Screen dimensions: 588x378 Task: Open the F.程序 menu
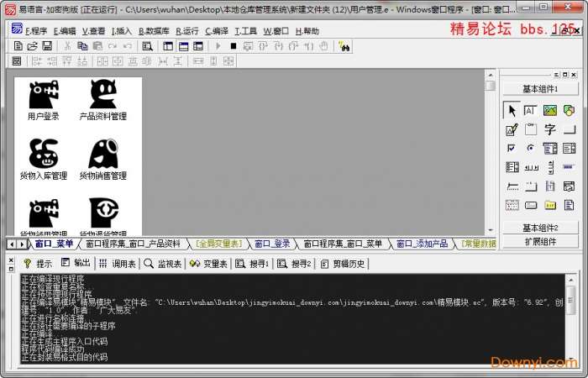tap(36, 31)
